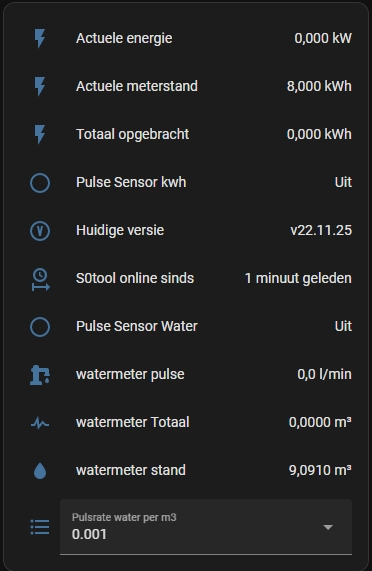The image size is (372, 571).
Task: Click the circle icon for Pulse Sensor Water
Action: pyautogui.click(x=40, y=327)
